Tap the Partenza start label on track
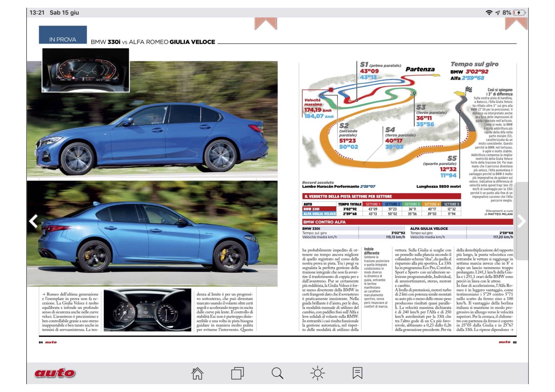Image resolution: width=555 pixels, height=392 pixels. point(420,69)
